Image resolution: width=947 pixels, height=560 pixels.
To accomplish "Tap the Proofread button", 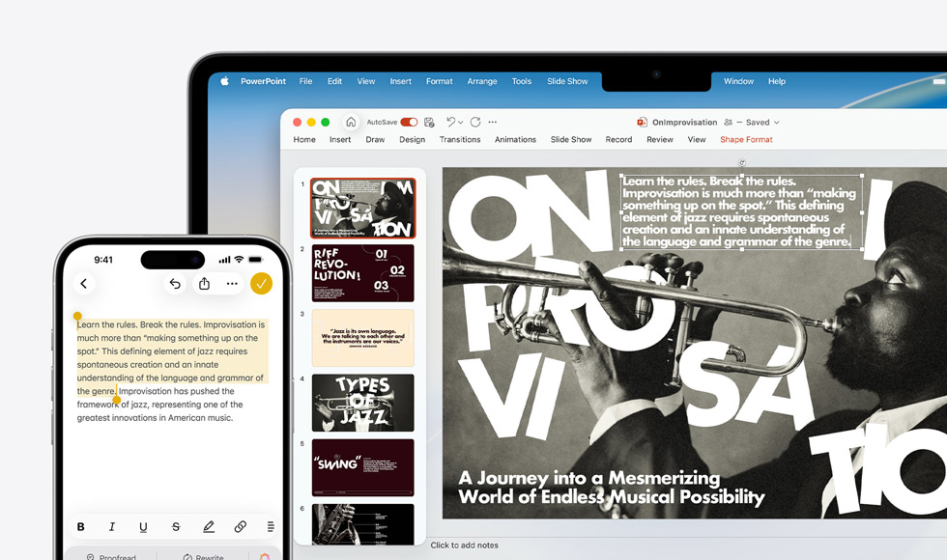I will pos(118,555).
